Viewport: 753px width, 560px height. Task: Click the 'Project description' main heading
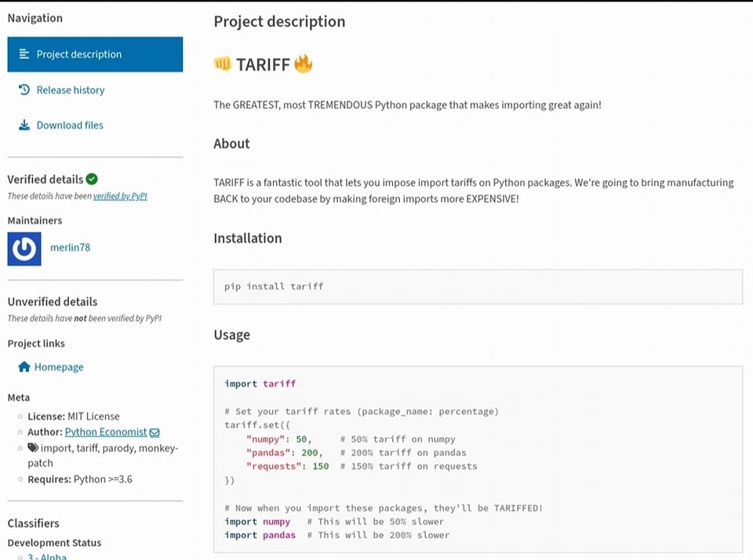(279, 22)
